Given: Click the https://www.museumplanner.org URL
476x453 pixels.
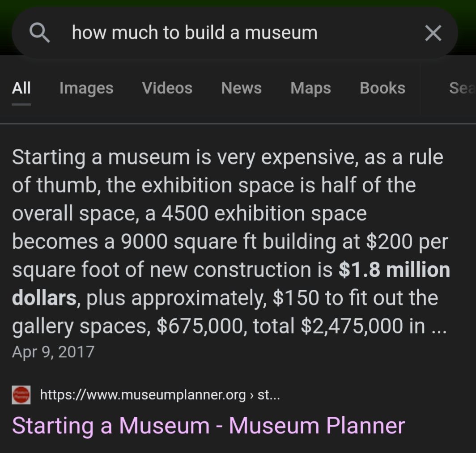Looking at the screenshot, I should click(143, 395).
